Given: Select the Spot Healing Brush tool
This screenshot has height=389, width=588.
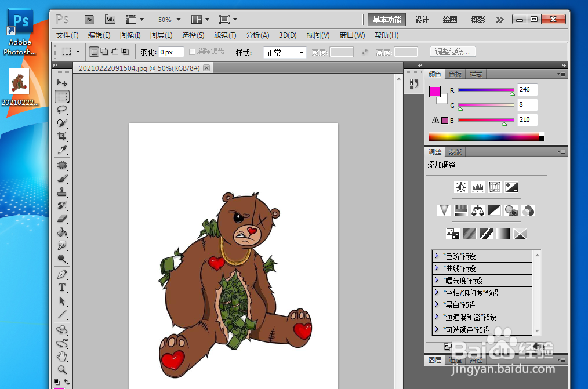Looking at the screenshot, I should point(62,165).
